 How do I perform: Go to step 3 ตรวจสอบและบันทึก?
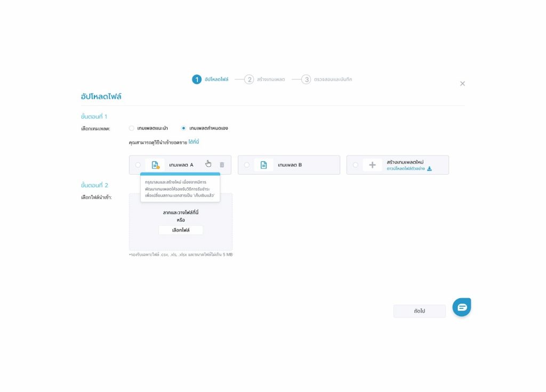tap(326, 79)
